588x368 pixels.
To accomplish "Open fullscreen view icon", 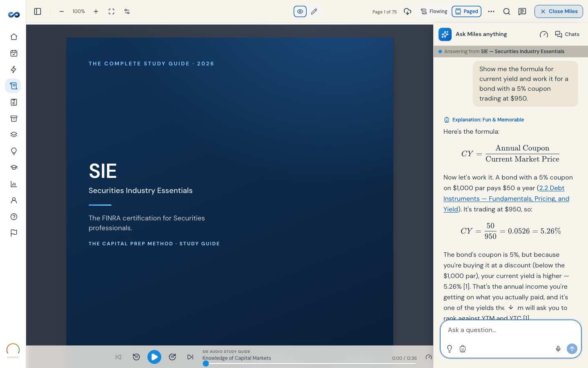I will pyautogui.click(x=111, y=11).
